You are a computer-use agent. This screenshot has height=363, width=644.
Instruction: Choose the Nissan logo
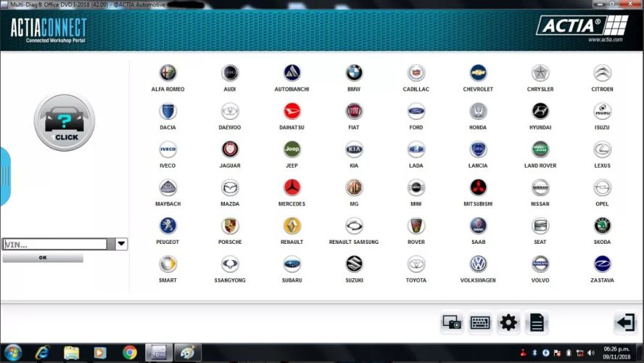540,188
